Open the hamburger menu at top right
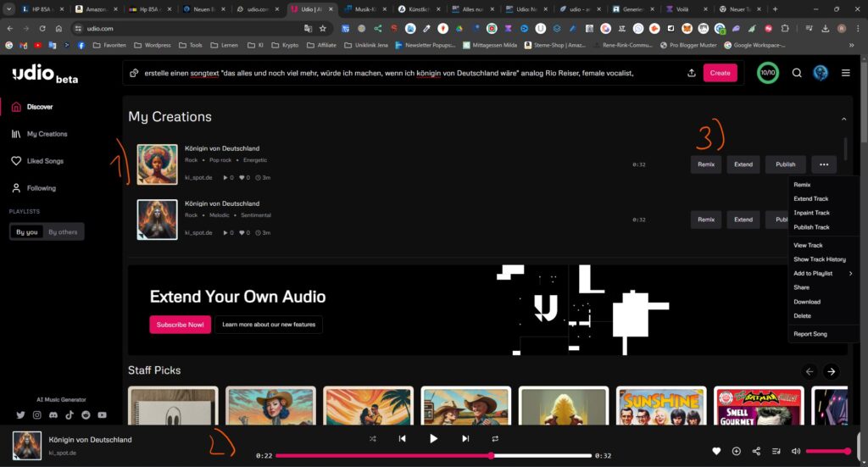 pos(845,73)
